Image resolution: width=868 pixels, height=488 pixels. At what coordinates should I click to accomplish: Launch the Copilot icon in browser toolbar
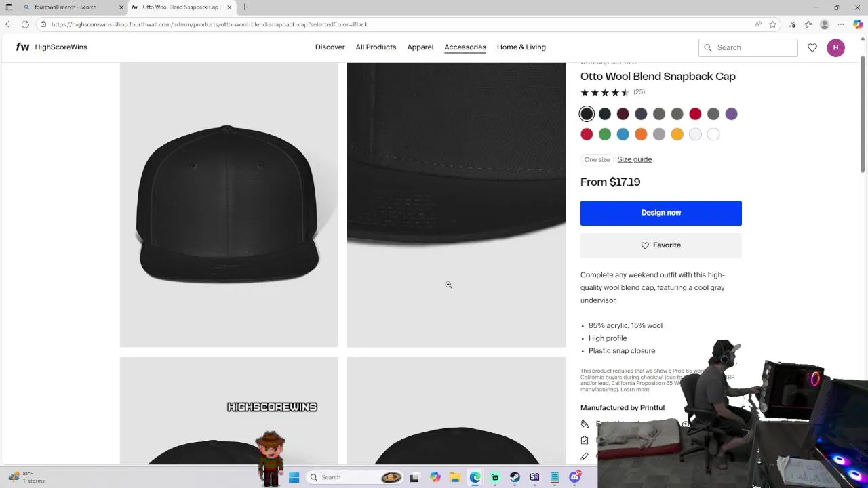[x=858, y=24]
